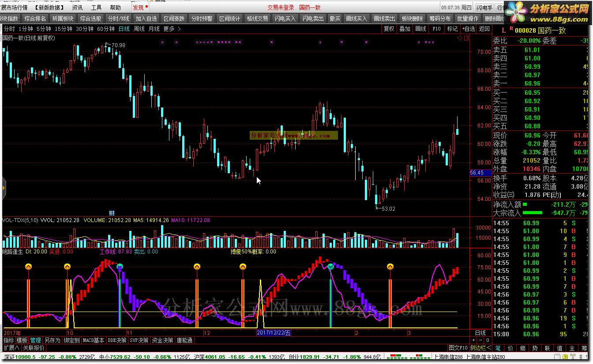Click the 加入自选 toolbar button
The image size is (593, 364).
[146, 19]
